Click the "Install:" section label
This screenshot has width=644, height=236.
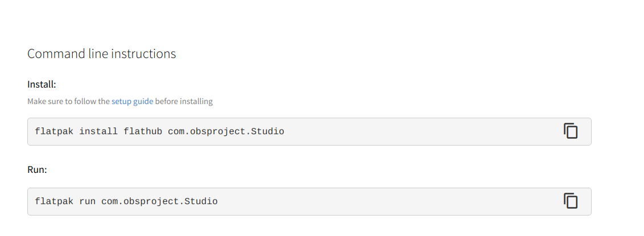(42, 84)
